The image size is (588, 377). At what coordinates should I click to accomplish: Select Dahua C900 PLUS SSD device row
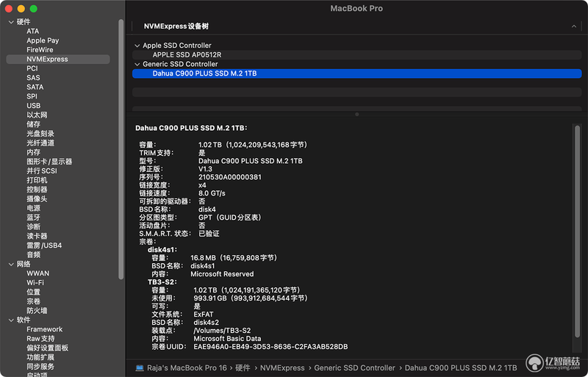pos(356,73)
